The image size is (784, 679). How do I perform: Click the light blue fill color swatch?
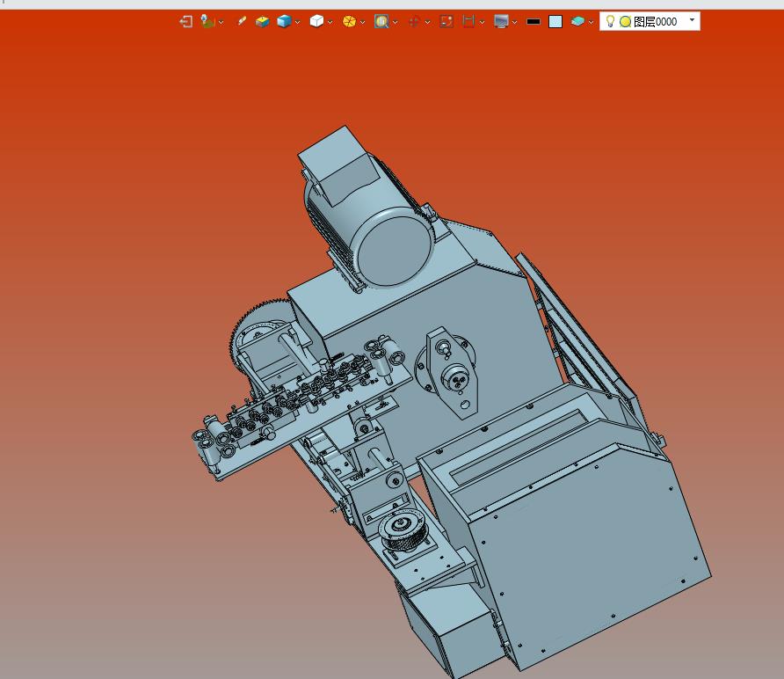tap(555, 21)
